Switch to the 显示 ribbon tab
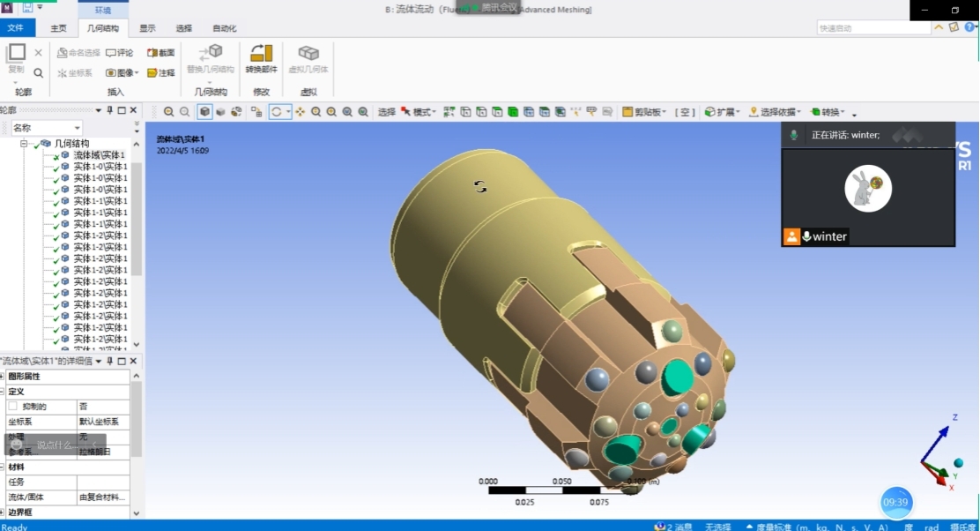 [147, 28]
